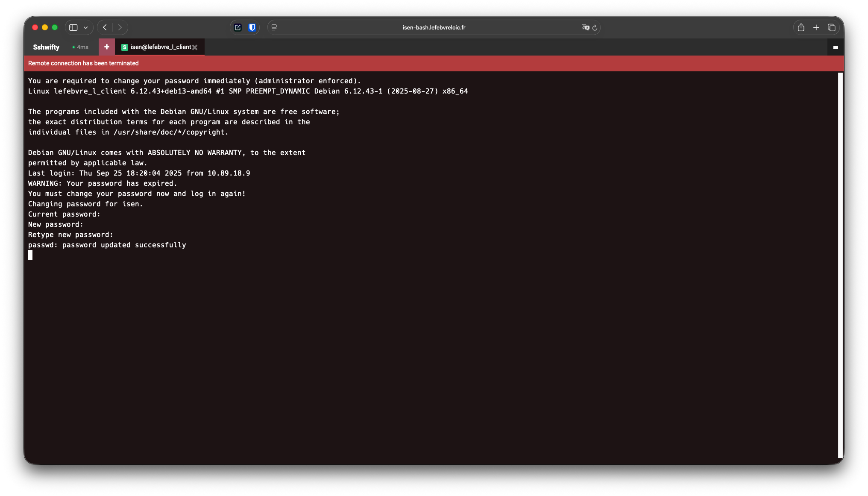
Task: Click the Sshwifty logo title
Action: (x=46, y=47)
